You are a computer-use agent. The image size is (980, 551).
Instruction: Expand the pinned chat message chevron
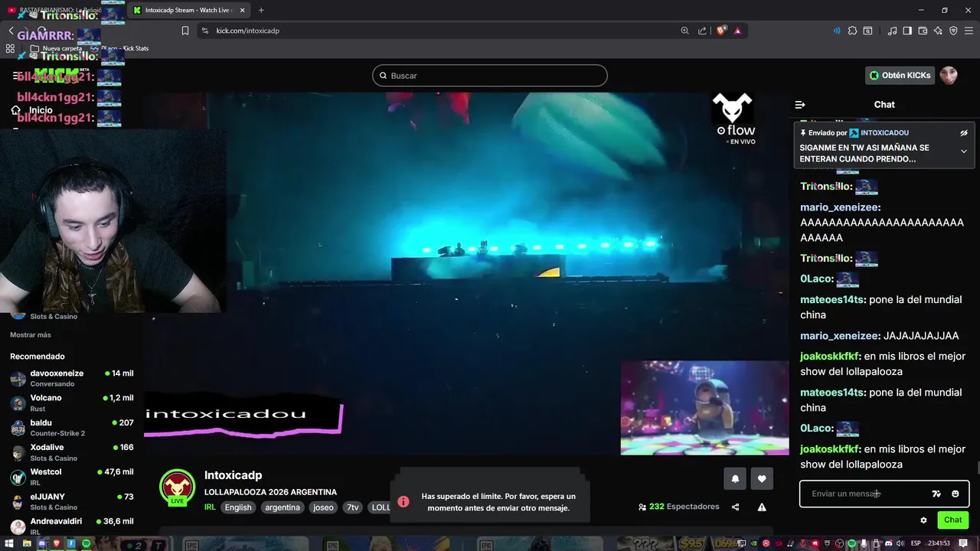[x=964, y=152]
